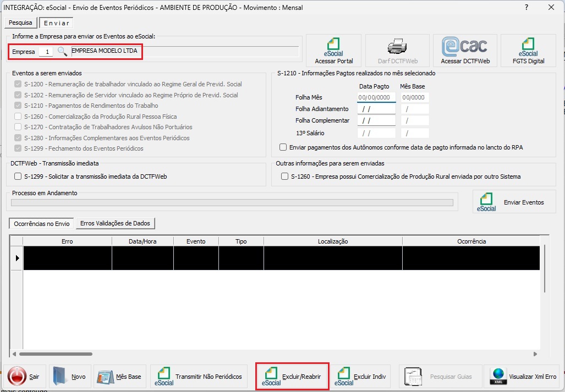
Task: Click the Folha Adiantamento Data Pagto field
Action: pyautogui.click(x=376, y=109)
